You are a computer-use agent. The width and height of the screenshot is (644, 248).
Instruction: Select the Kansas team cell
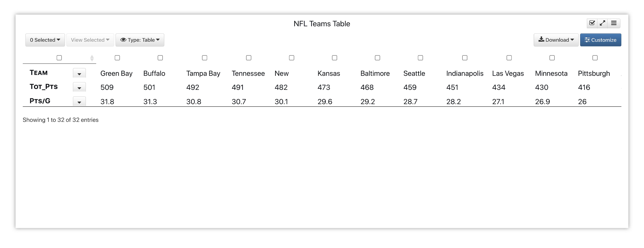pos(329,73)
